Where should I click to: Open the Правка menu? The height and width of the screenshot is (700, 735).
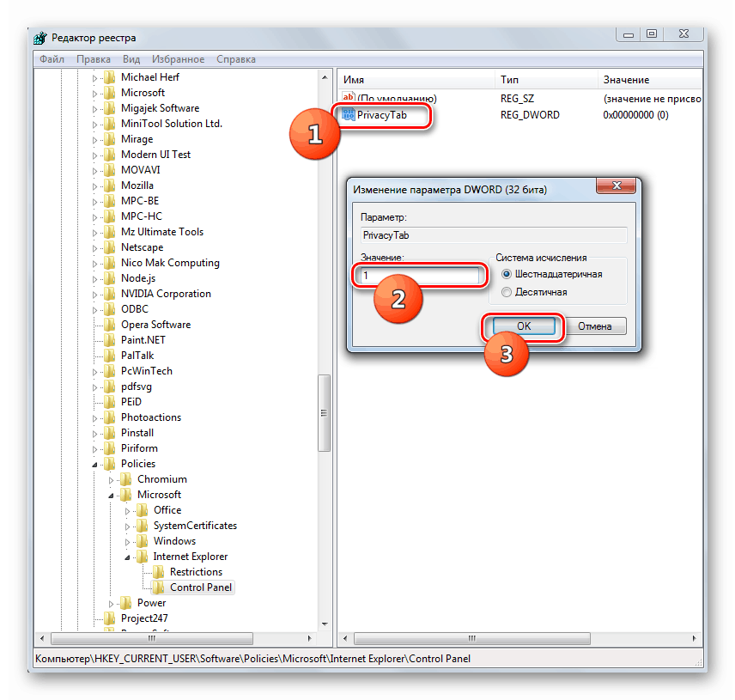[94, 59]
